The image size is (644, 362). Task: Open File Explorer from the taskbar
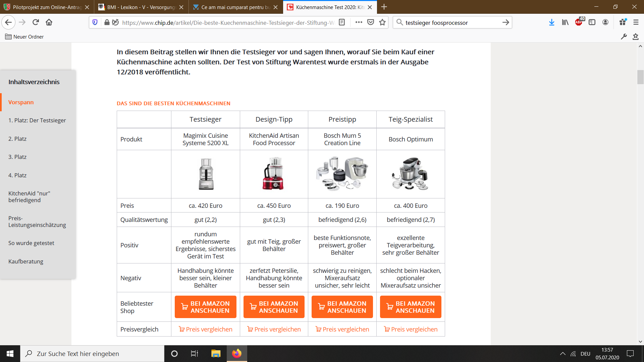pos(216,354)
